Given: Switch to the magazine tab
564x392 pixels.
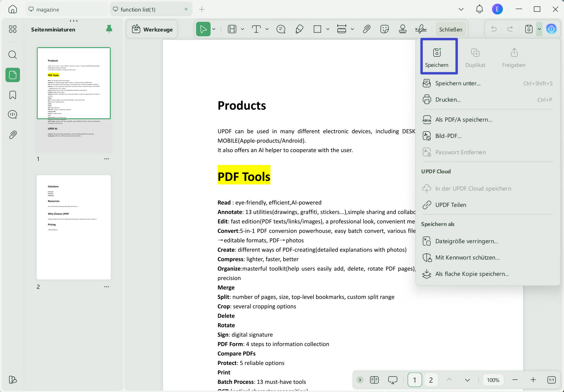Looking at the screenshot, I should click(66, 9).
